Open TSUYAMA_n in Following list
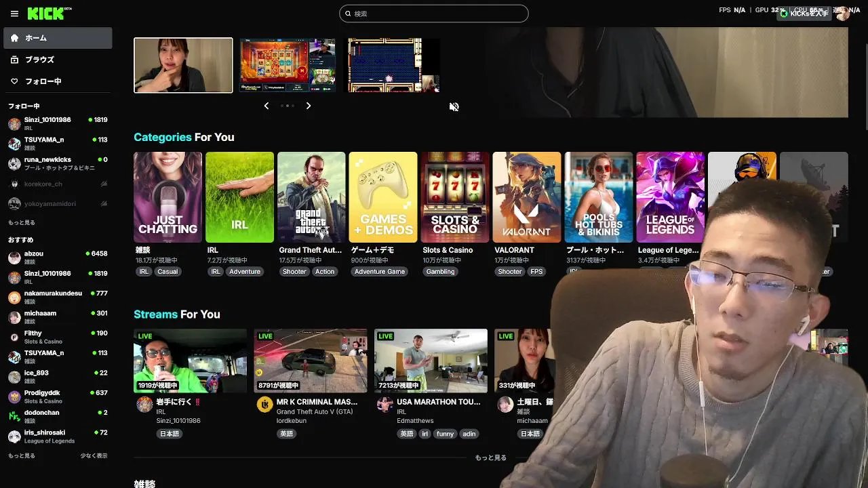Image resolution: width=868 pixels, height=488 pixels. point(58,144)
